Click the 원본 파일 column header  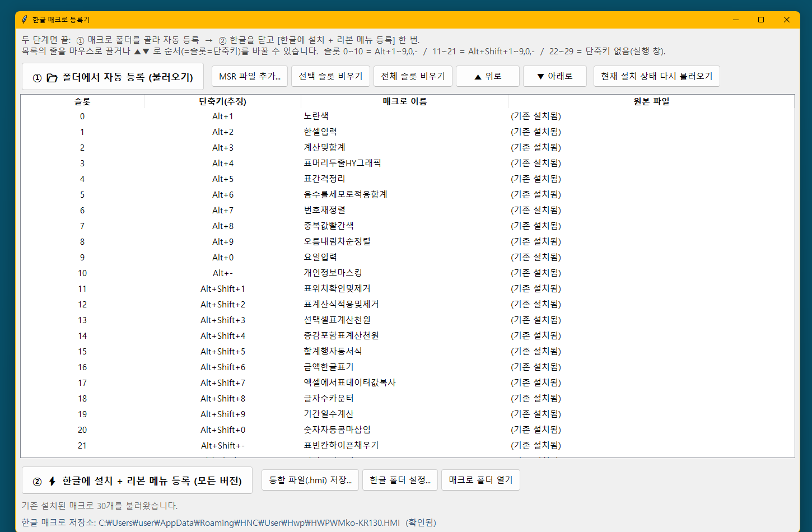click(x=651, y=101)
